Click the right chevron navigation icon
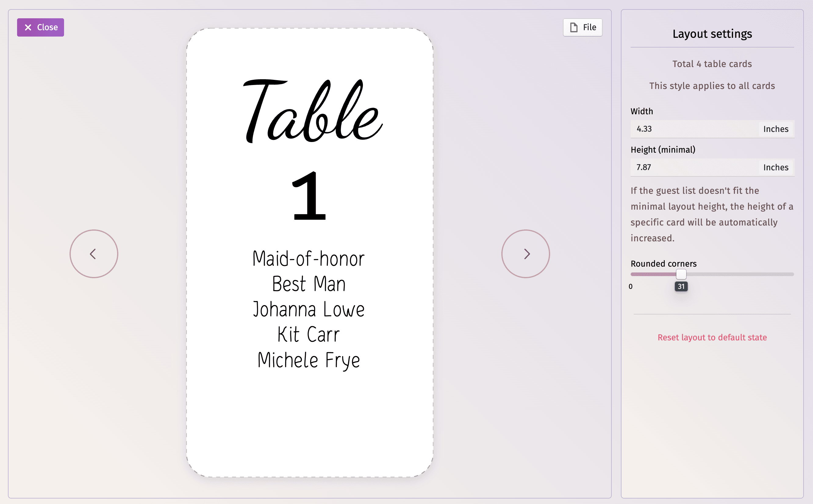This screenshot has width=813, height=504. pos(525,254)
